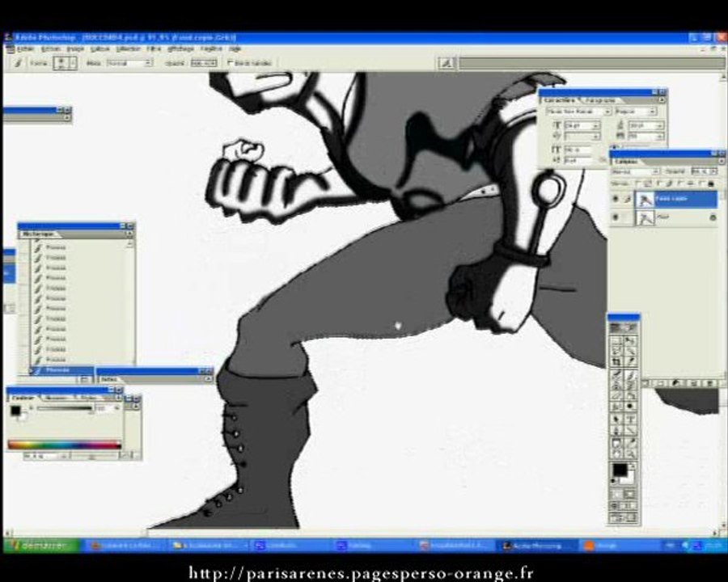Select the Hand tool
The width and height of the screenshot is (728, 582).
(616, 453)
